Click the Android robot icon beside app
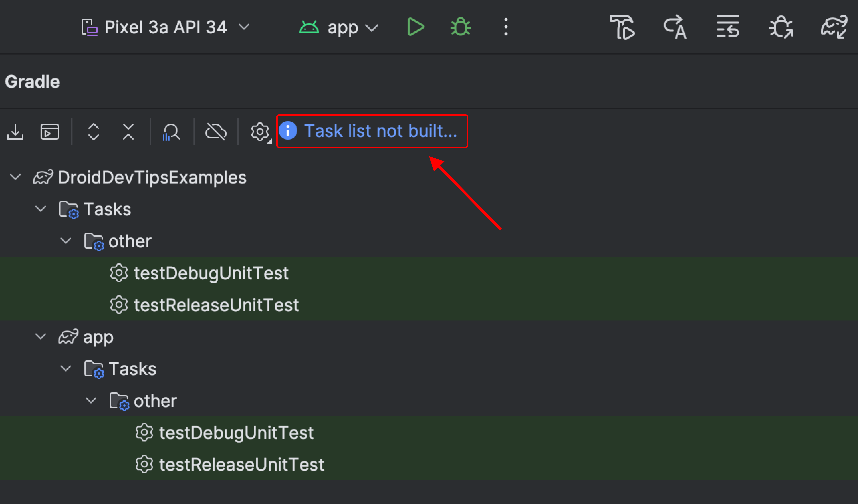The width and height of the screenshot is (858, 504). tap(309, 27)
